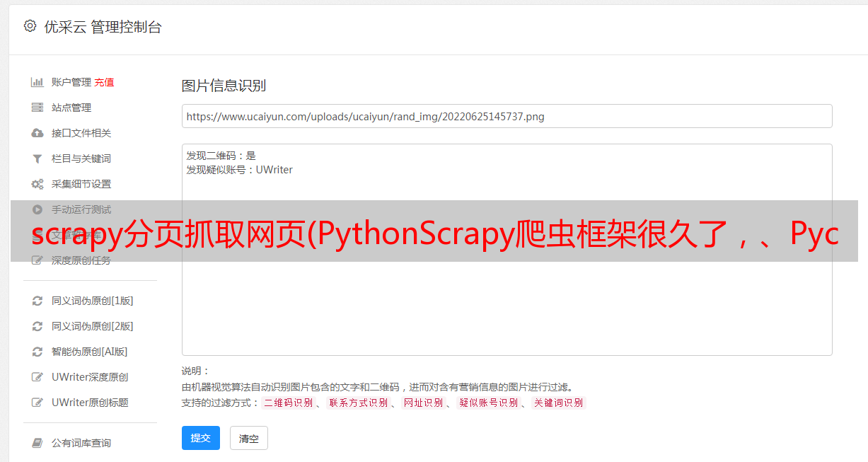Click the 疑似账号识别 tag

point(488,403)
